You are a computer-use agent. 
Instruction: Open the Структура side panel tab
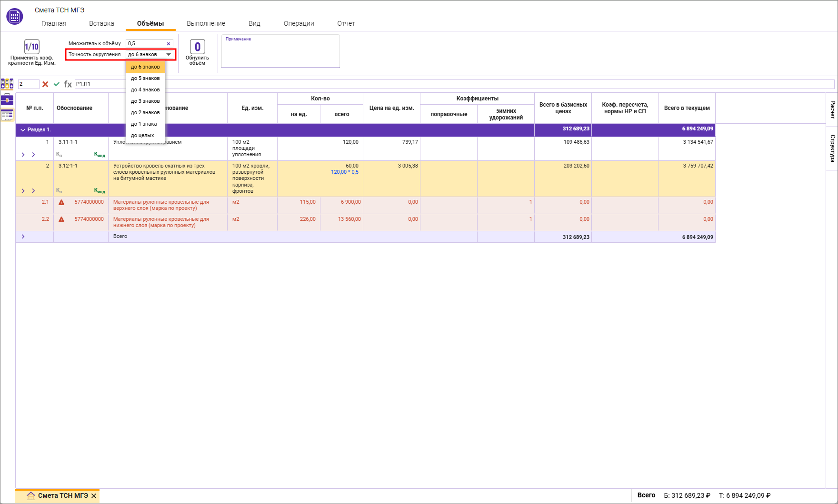point(832,148)
